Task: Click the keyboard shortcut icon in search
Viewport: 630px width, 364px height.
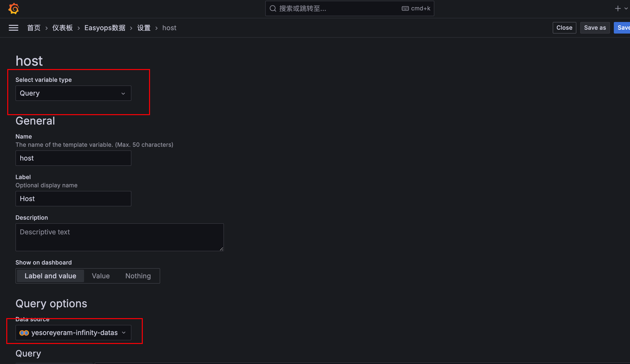Action: pyautogui.click(x=405, y=8)
